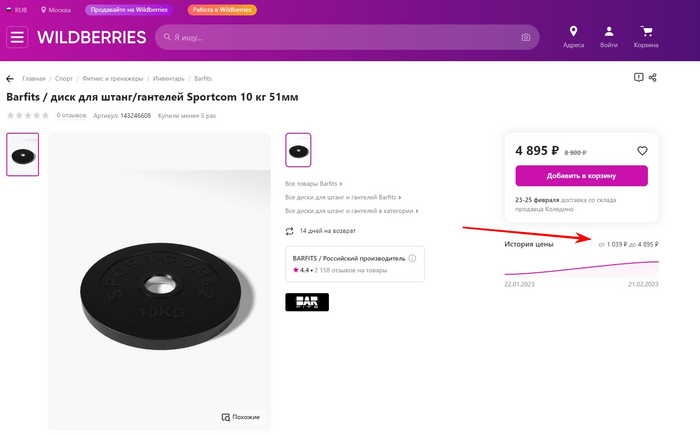Click the Похожие similar items button

click(x=242, y=416)
